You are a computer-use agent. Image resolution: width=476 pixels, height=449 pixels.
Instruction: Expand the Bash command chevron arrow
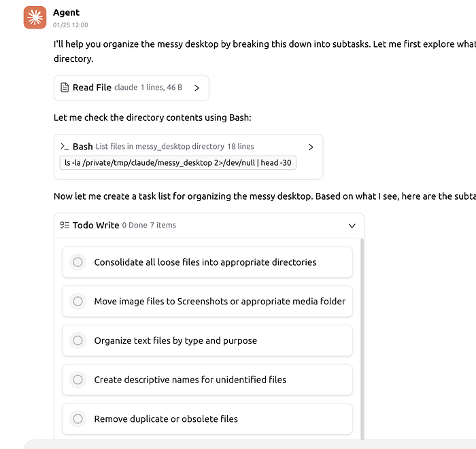(311, 147)
